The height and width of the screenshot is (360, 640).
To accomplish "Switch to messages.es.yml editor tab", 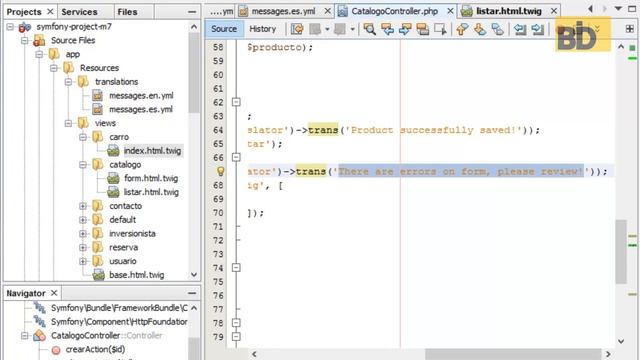I will tap(283, 11).
